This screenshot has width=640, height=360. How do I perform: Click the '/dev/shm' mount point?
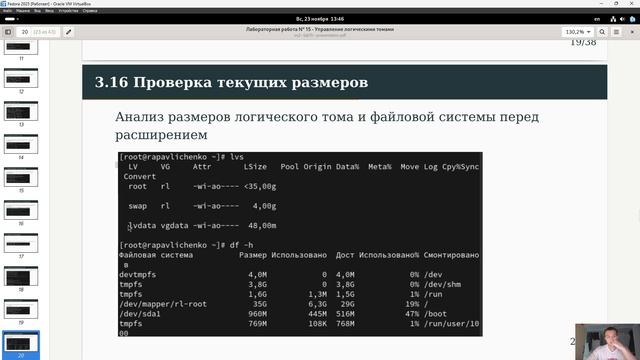click(442, 284)
